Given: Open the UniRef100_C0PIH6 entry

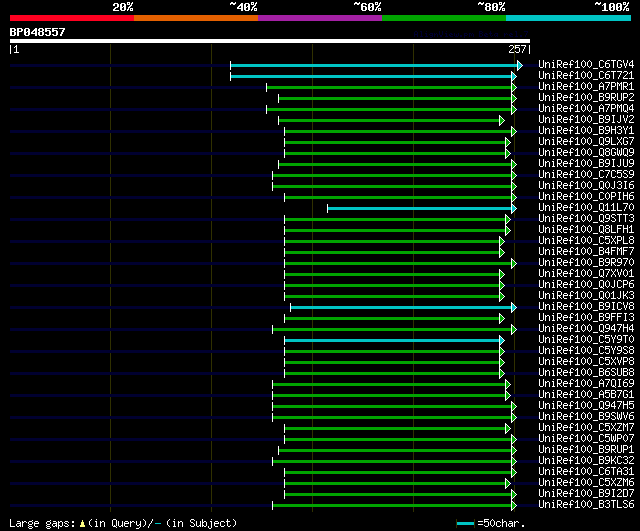Looking at the screenshot, I should click(x=586, y=197).
